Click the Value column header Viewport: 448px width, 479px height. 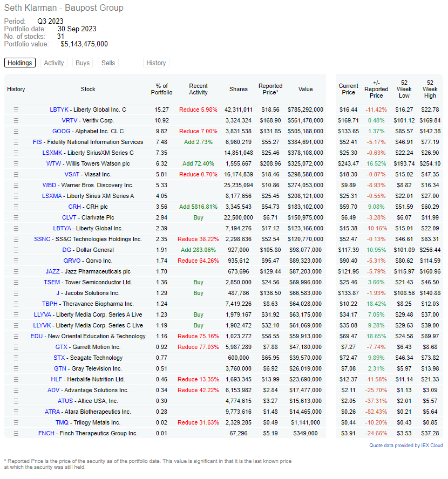[x=306, y=89]
